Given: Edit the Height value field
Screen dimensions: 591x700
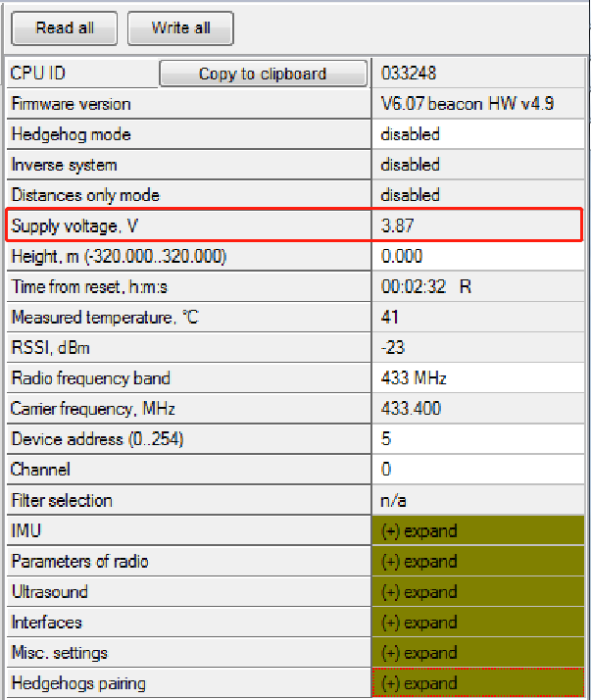Looking at the screenshot, I should click(x=478, y=257).
